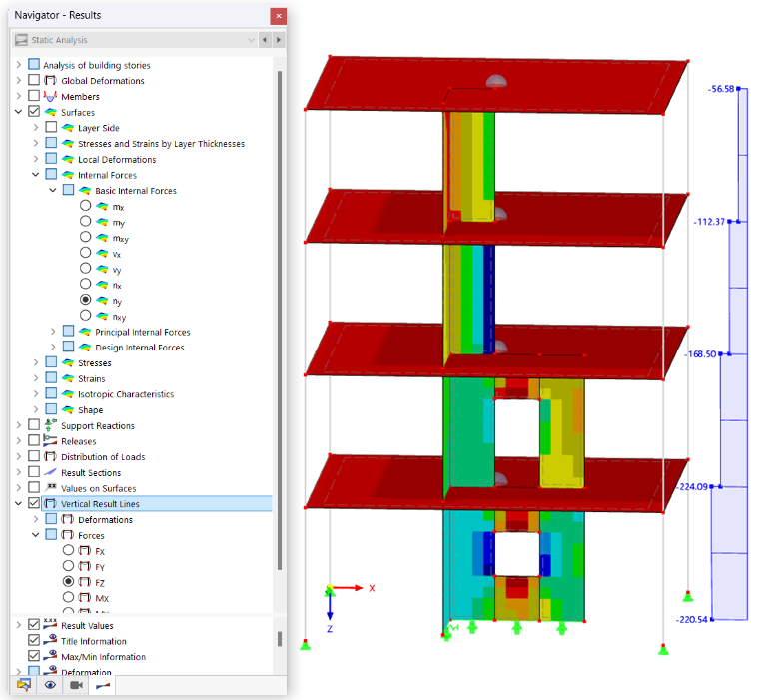Collapse the Surfaces tree node
Image resolution: width=759 pixels, height=700 pixels.
coord(18,112)
